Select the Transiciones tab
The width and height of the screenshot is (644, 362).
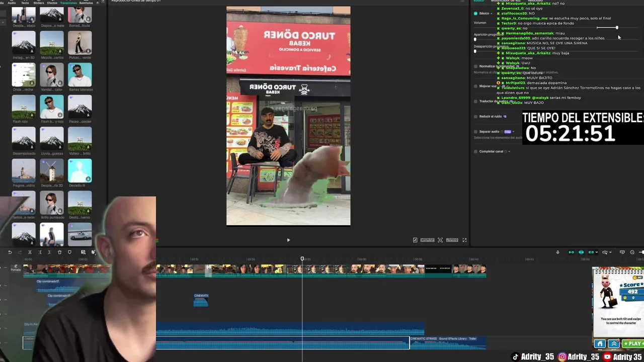click(x=68, y=3)
